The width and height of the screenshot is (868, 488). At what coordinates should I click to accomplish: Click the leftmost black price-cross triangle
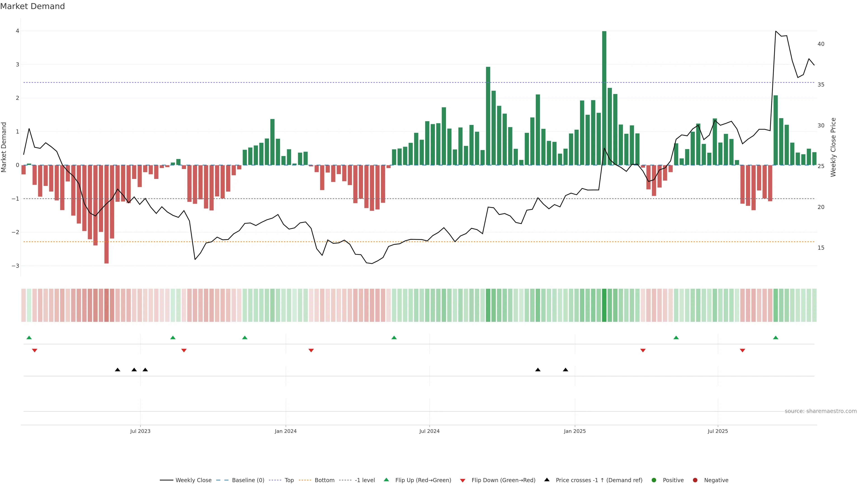click(x=117, y=370)
